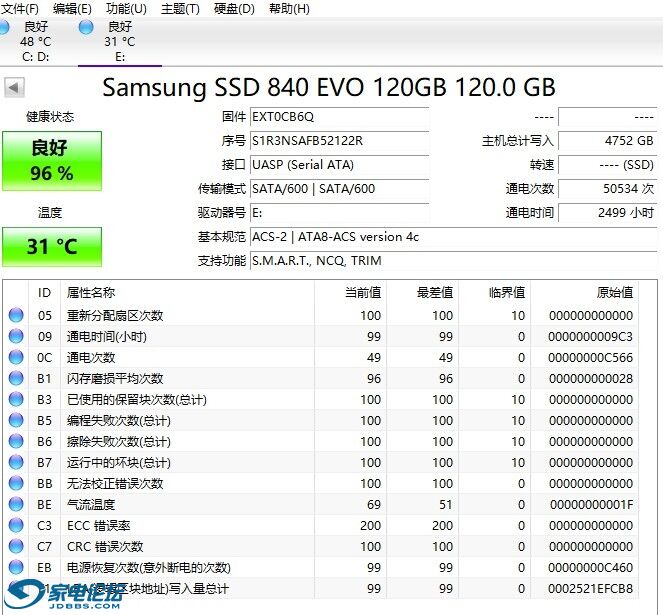Click the interface field UASP (Serial ATA)
This screenshot has height=615, width=663.
[340, 165]
